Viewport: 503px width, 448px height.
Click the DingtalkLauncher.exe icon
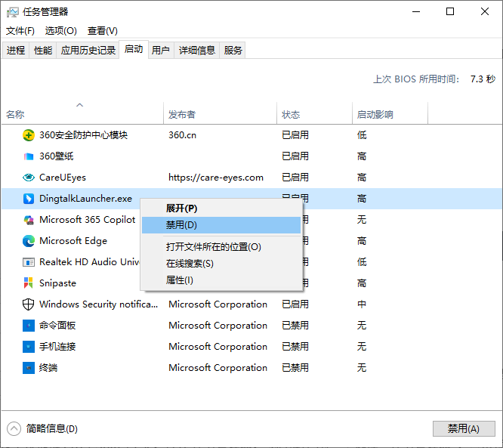coord(29,199)
